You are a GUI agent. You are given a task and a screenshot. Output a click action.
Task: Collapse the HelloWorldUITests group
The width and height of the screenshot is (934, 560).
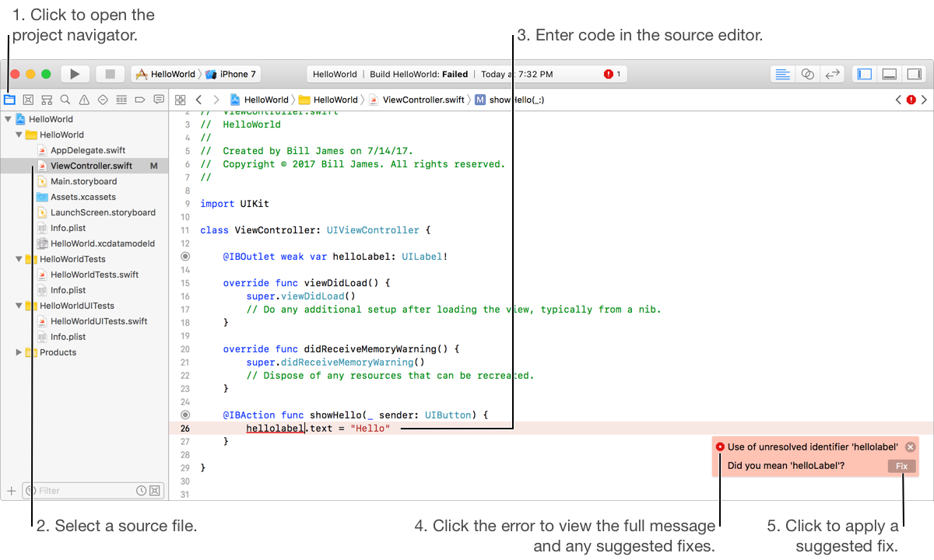coord(19,306)
